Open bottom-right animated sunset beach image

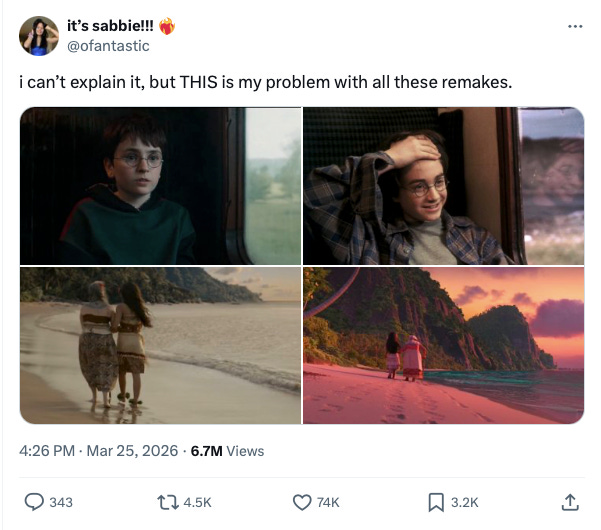coord(443,346)
